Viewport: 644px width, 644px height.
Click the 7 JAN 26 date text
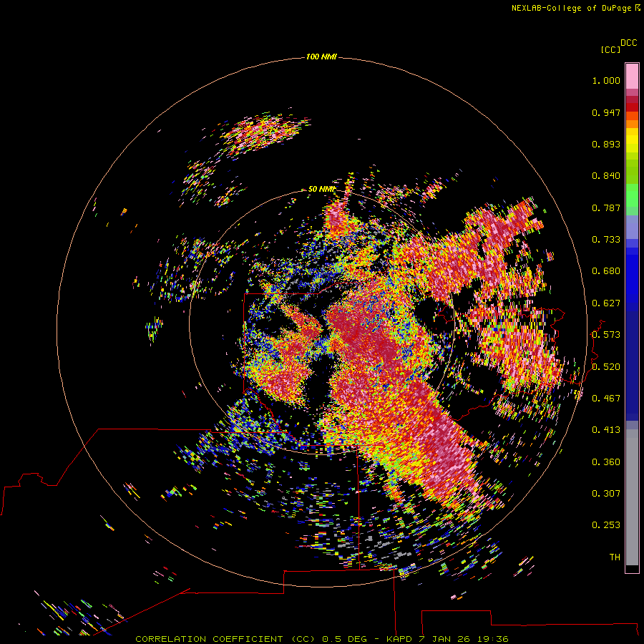click(445, 639)
